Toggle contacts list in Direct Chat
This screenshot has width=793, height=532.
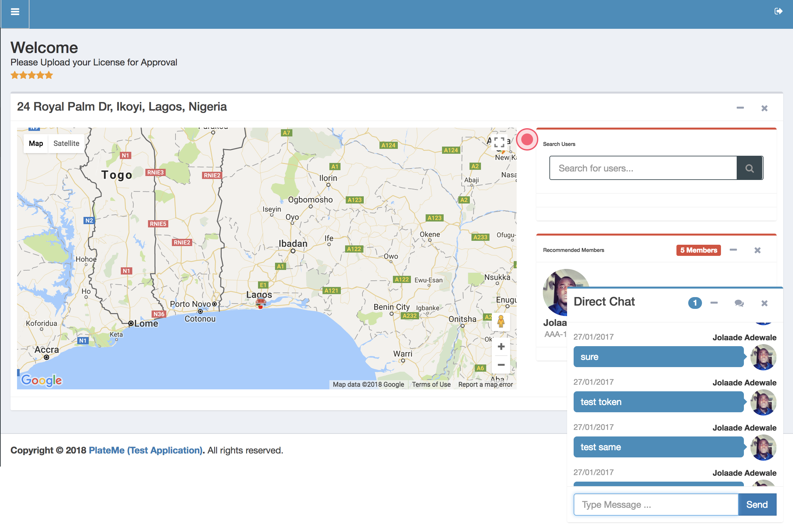coord(739,303)
